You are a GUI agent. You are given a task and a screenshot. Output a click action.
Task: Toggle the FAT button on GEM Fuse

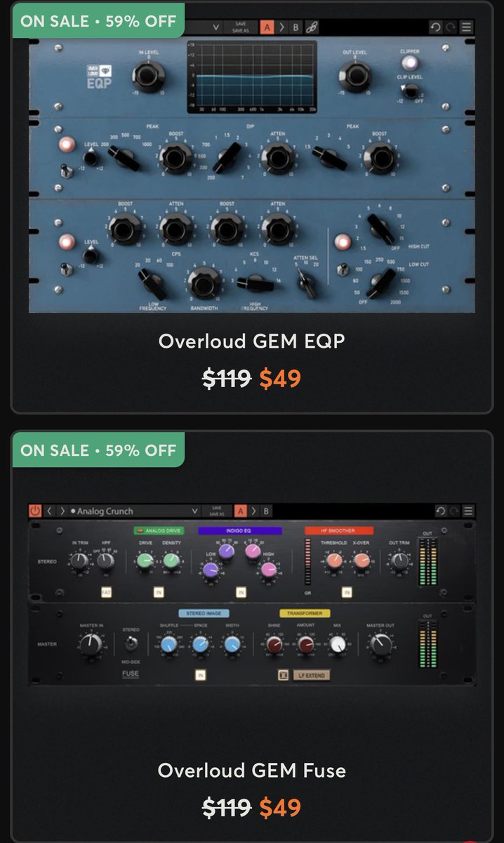point(106,592)
